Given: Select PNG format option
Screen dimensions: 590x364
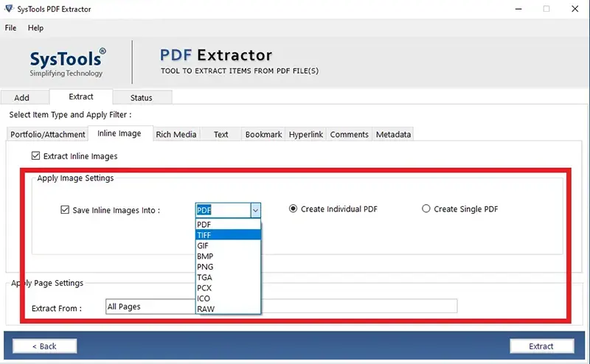Looking at the screenshot, I should pyautogui.click(x=228, y=267).
